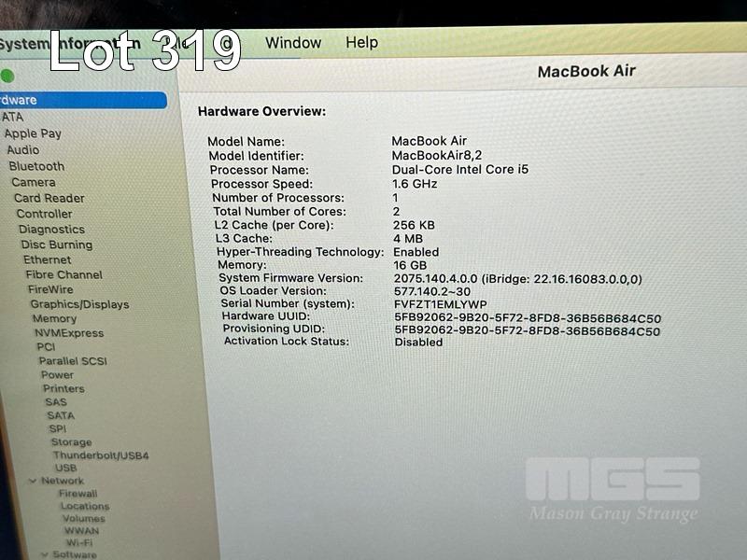
Task: Open the Window menu
Action: pos(292,43)
